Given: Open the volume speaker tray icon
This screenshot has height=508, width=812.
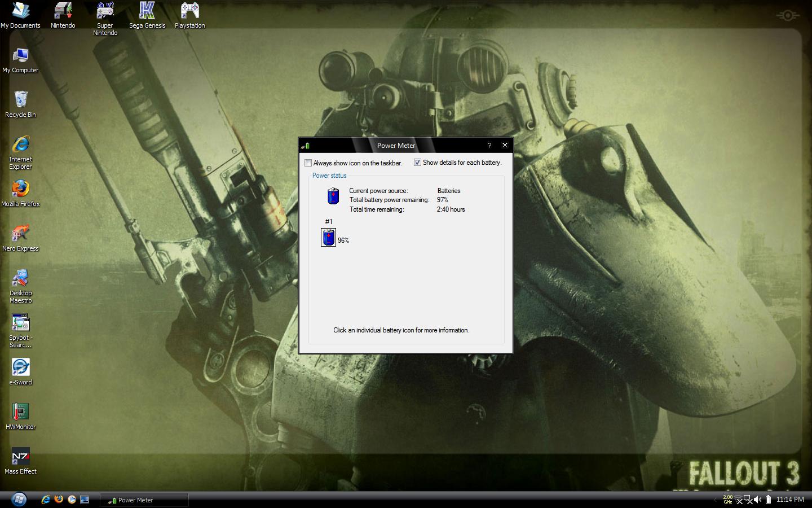Looking at the screenshot, I should click(757, 500).
